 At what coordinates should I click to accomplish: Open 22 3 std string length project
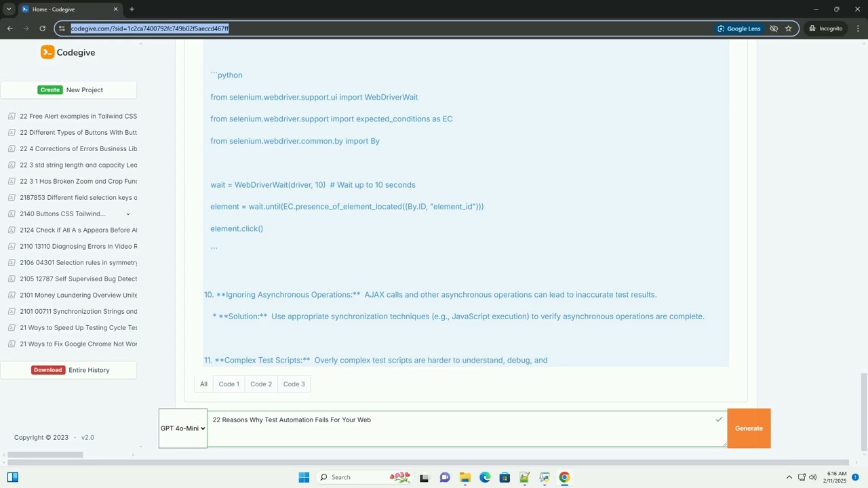click(78, 165)
